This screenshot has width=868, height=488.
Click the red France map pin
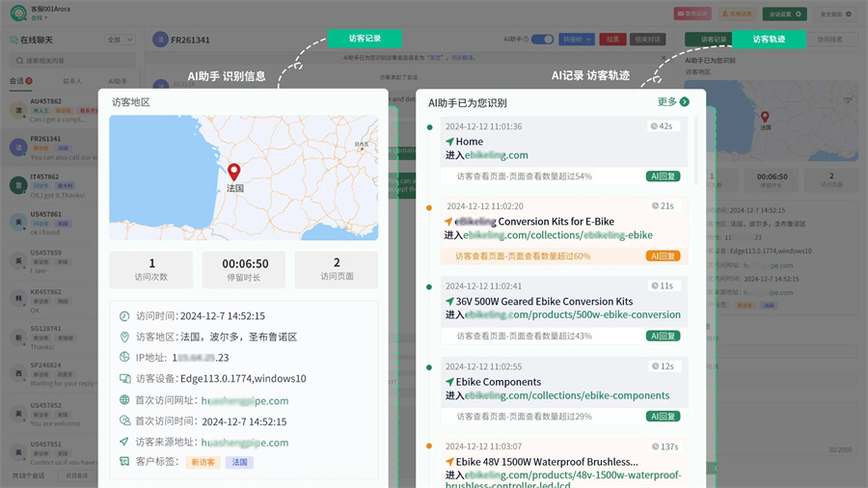[233, 171]
